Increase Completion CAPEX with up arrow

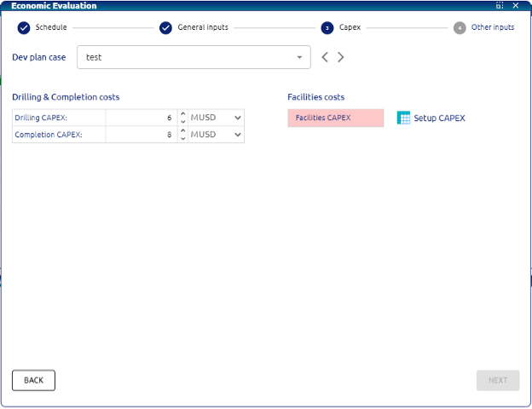(x=182, y=131)
